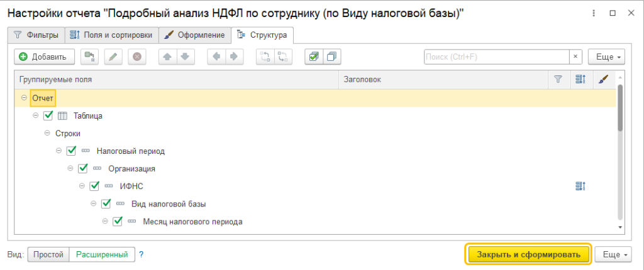Image resolution: width=644 pixels, height=270 pixels.
Task: Select the Налоговый период row text
Action: coord(131,151)
